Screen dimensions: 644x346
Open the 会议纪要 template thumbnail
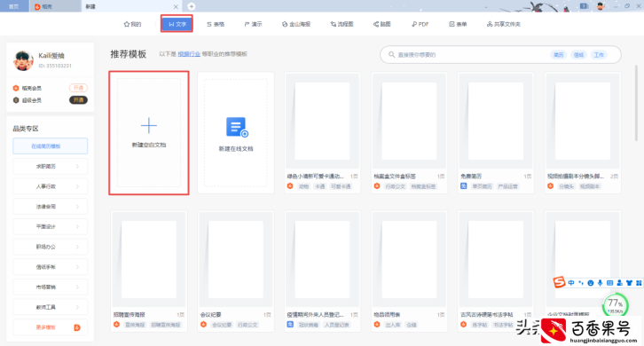[235, 259]
